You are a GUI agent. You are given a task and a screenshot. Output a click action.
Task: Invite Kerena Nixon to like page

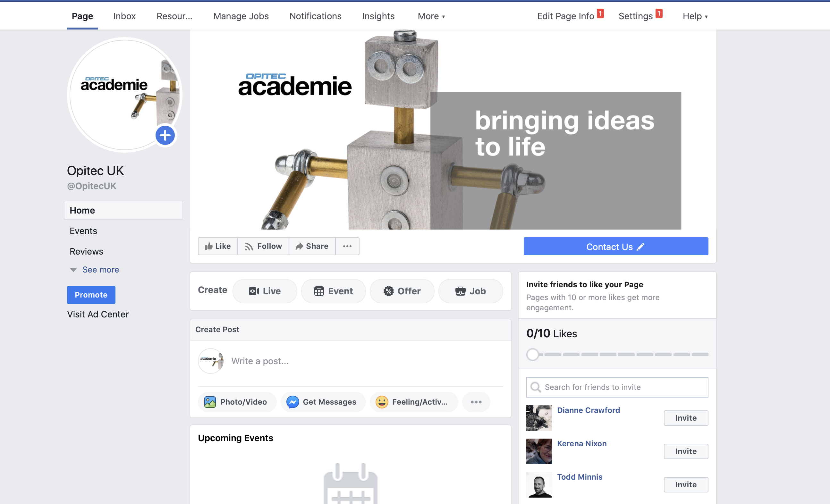pos(686,451)
